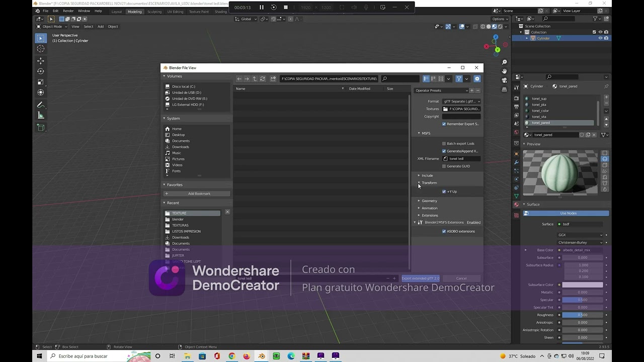Hide Cylinder in viewport via eye icon
Viewport: 644px width, 362px height.
600,38
